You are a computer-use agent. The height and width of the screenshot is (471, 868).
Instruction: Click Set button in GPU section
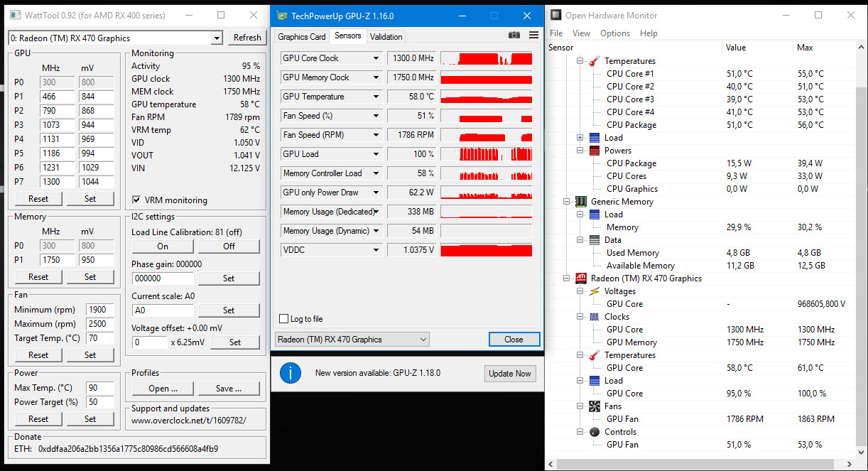[90, 199]
